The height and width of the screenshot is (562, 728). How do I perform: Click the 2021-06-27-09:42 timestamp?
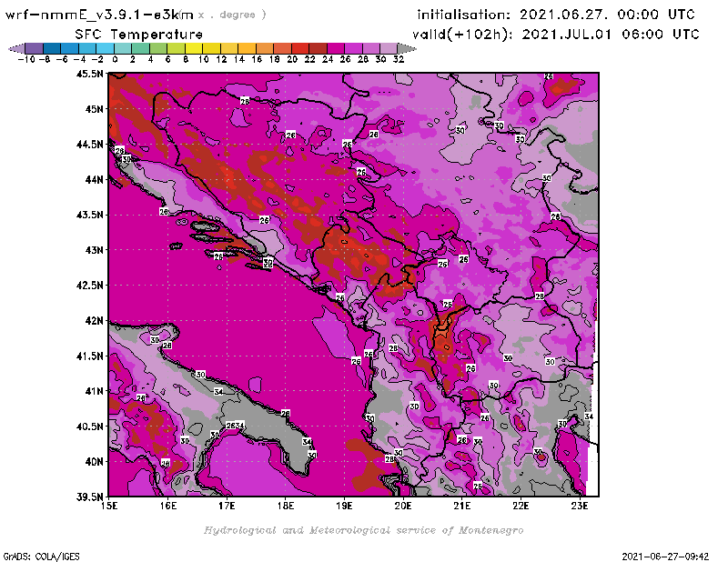[x=665, y=557]
